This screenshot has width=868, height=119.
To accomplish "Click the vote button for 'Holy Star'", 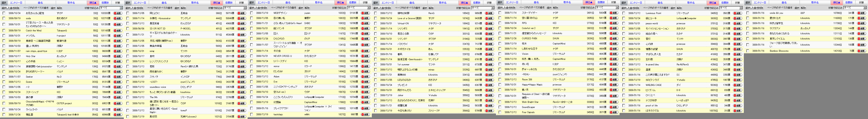I will click(118, 56).
